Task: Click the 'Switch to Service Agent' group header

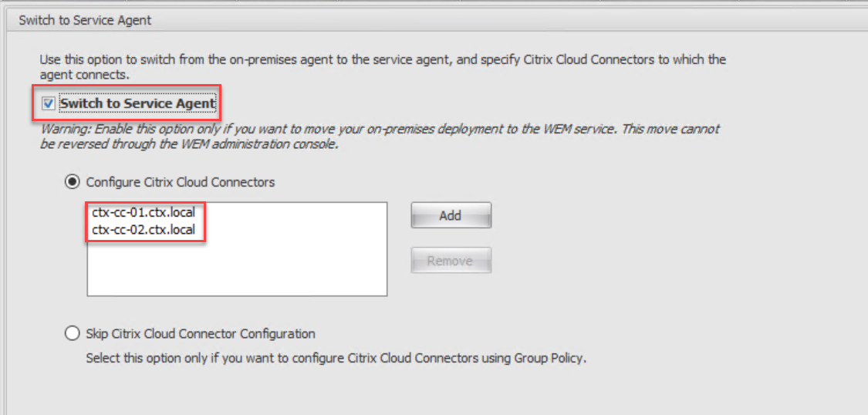Action: pyautogui.click(x=85, y=21)
